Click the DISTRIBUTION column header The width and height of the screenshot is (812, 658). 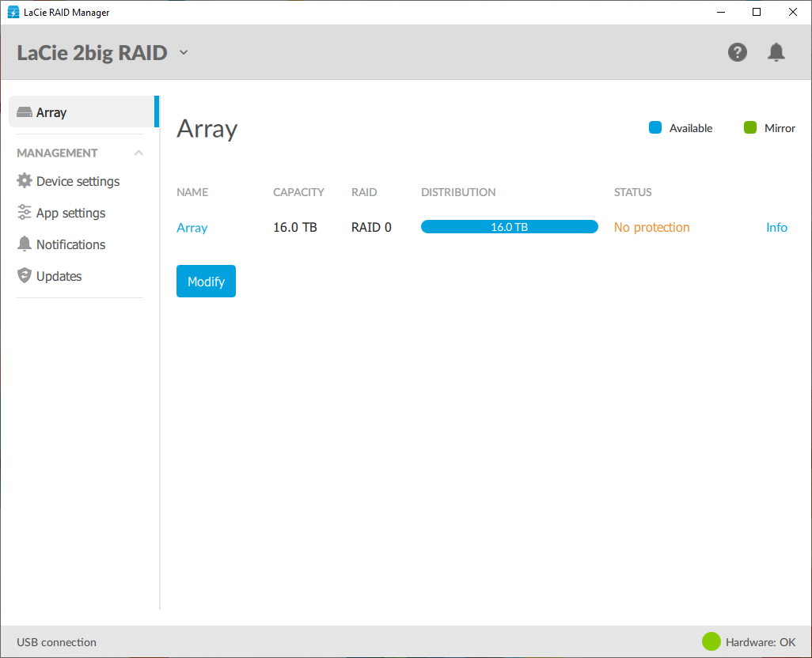point(458,192)
